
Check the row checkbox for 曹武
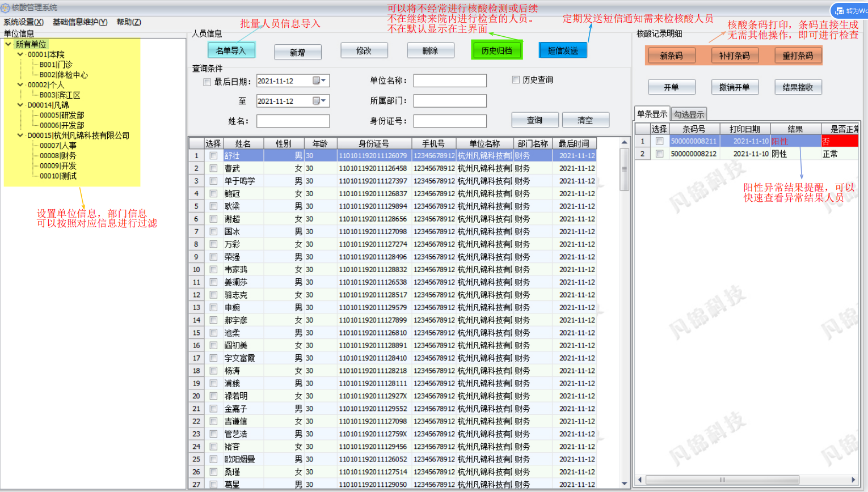click(213, 168)
